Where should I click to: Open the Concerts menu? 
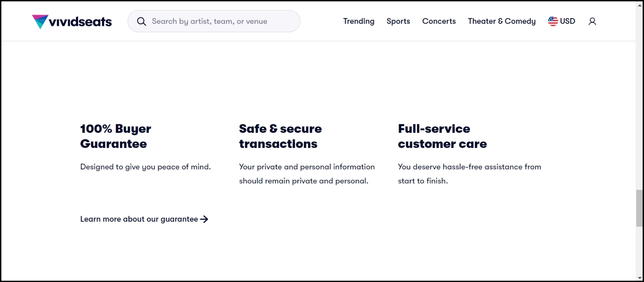[439, 21]
